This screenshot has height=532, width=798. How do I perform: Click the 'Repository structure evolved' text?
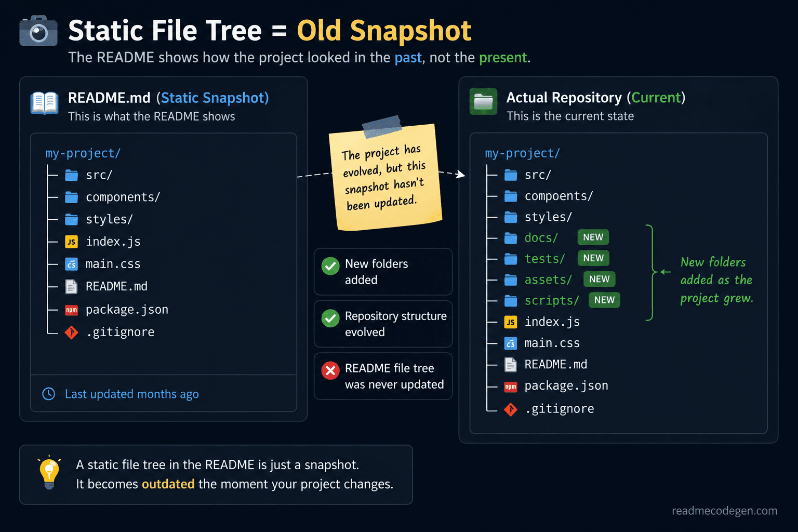point(396,324)
